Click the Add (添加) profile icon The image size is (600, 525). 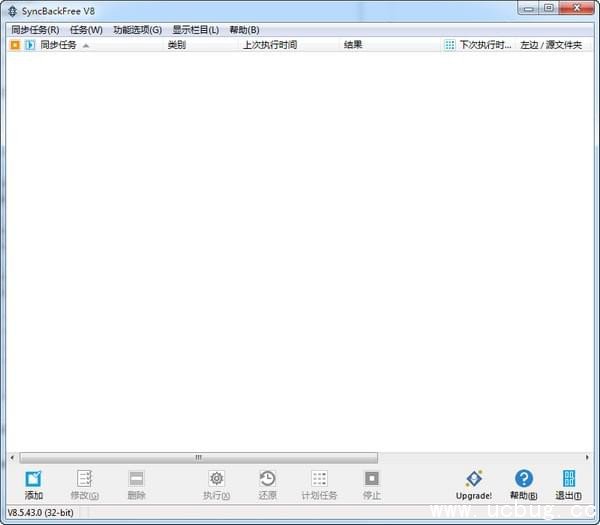[x=33, y=479]
